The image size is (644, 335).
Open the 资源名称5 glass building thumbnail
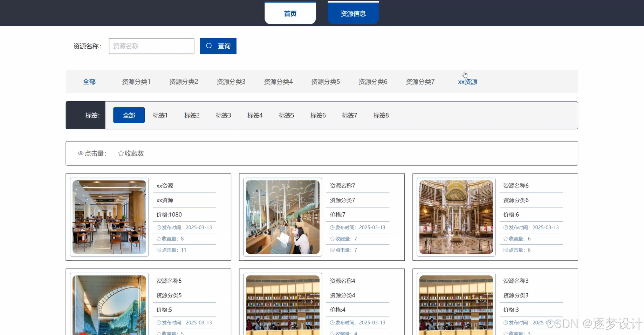(x=109, y=305)
